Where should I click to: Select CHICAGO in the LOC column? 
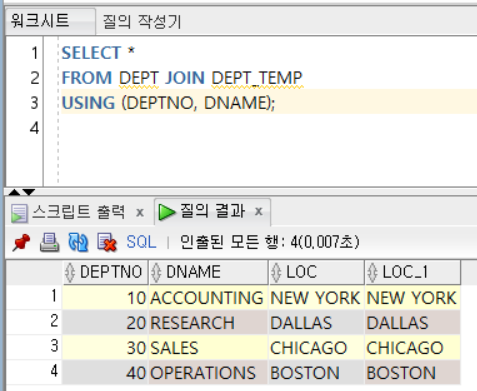point(316,348)
